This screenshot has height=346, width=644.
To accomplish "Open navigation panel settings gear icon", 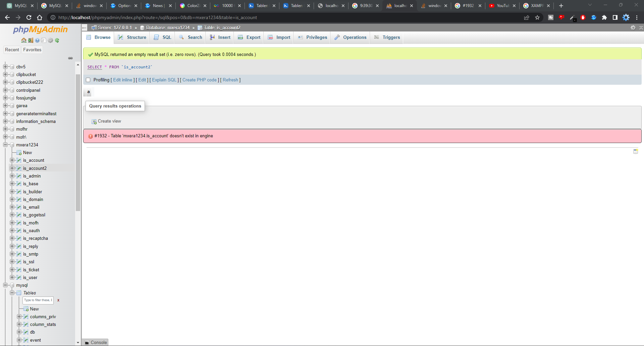I will tap(50, 41).
